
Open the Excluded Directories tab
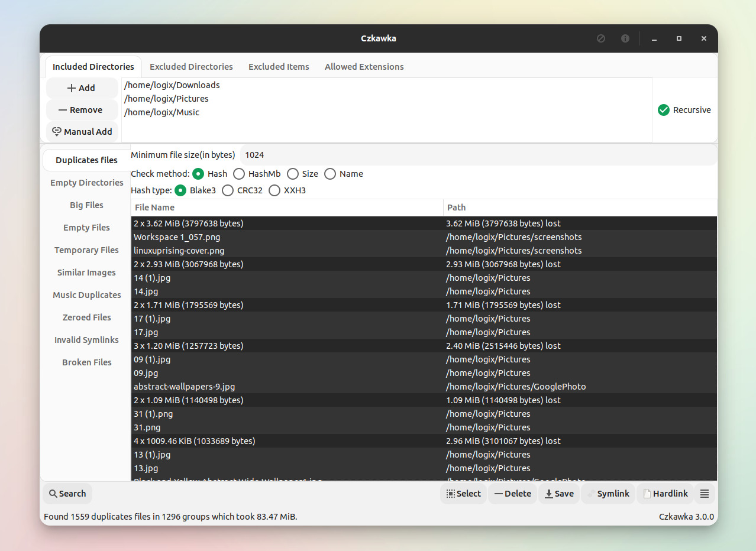(191, 67)
